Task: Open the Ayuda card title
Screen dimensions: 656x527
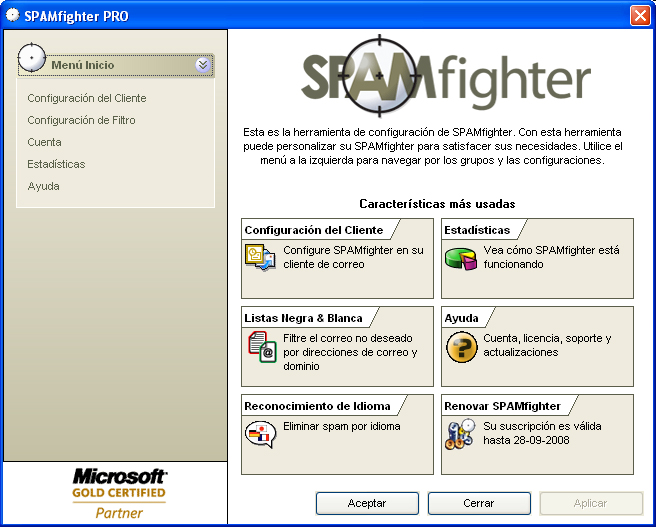Action: [x=461, y=318]
